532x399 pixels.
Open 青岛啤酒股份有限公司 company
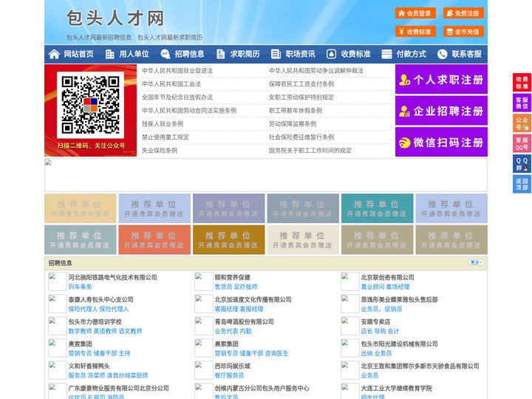[x=245, y=321]
